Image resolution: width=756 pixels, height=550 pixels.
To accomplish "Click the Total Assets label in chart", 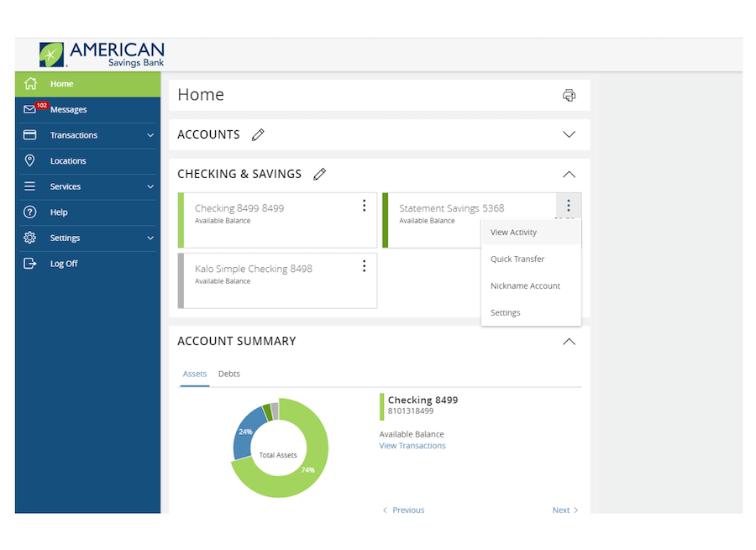I will 278,455.
